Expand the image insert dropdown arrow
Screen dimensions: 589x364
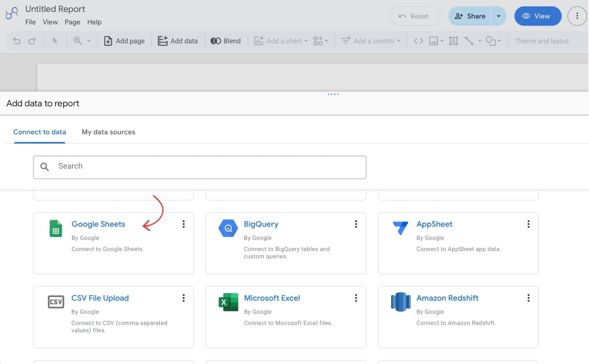click(x=442, y=41)
